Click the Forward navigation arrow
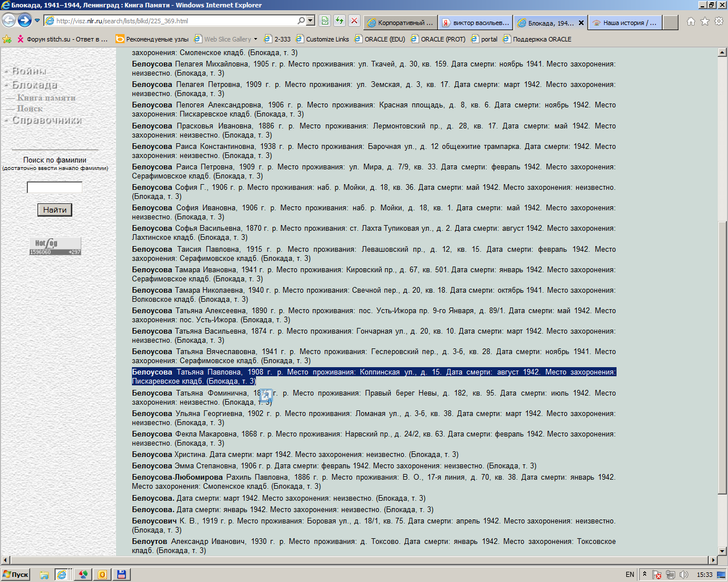 point(24,20)
